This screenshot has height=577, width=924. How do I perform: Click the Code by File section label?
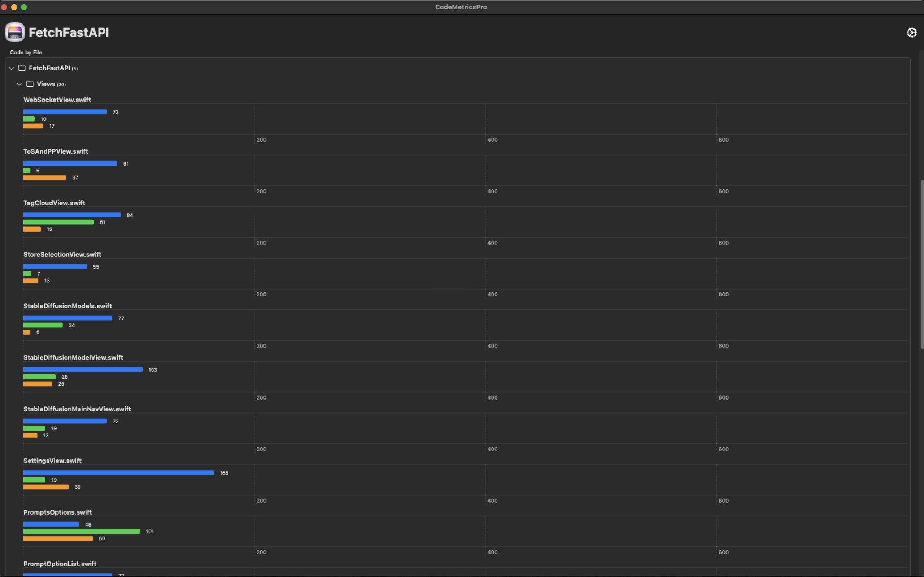26,52
